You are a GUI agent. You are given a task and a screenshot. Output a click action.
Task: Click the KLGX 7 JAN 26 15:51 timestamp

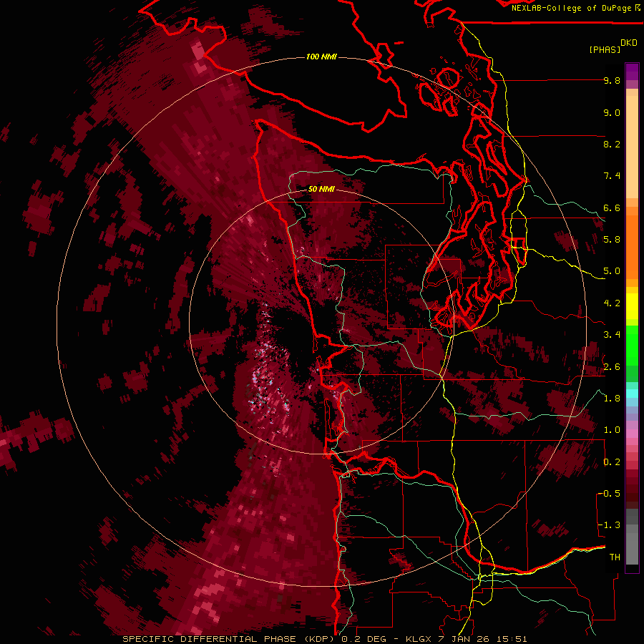[x=466, y=639]
